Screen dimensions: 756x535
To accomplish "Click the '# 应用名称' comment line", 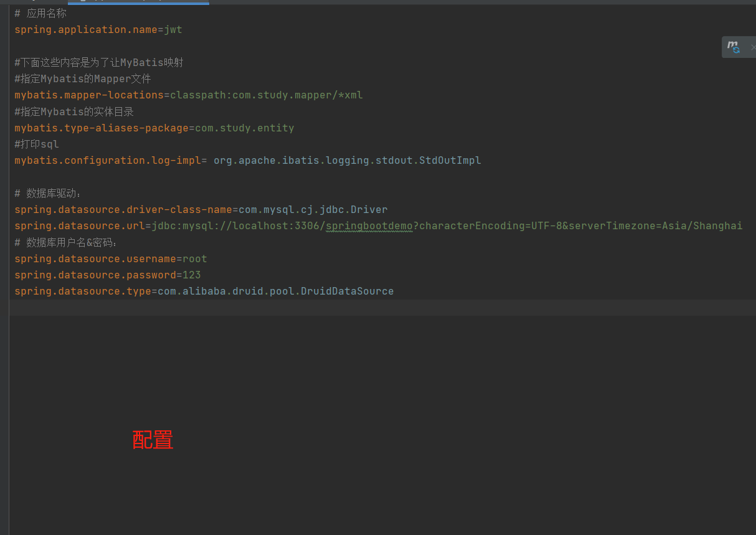I will point(40,13).
